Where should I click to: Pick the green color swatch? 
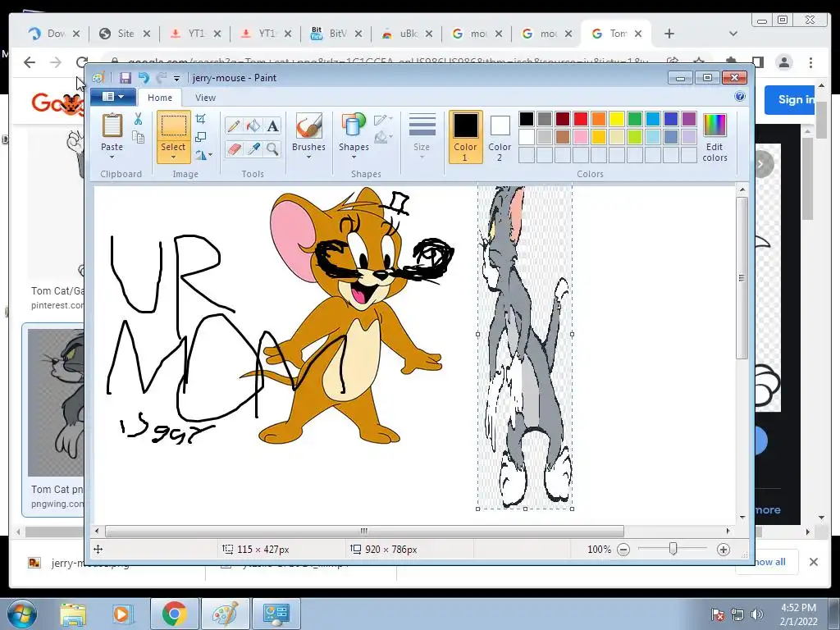tap(635, 119)
